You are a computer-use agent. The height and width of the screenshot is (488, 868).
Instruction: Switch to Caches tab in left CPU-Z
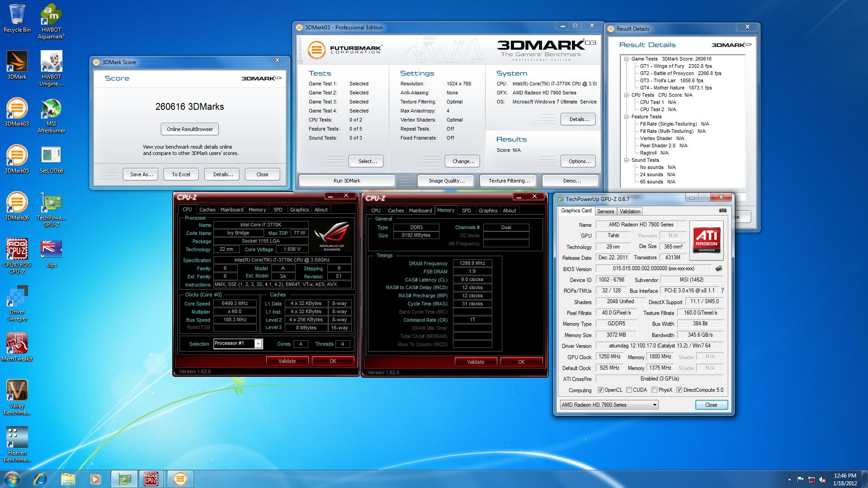[x=207, y=210]
